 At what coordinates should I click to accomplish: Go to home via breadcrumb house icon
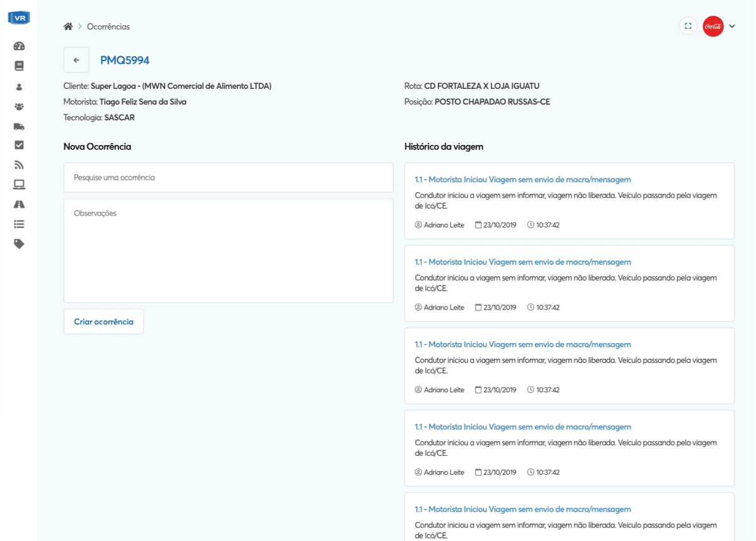tap(68, 26)
